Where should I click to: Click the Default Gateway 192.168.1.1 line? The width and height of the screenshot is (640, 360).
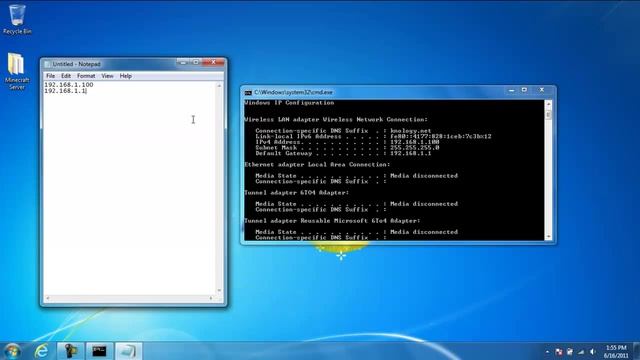(343, 153)
